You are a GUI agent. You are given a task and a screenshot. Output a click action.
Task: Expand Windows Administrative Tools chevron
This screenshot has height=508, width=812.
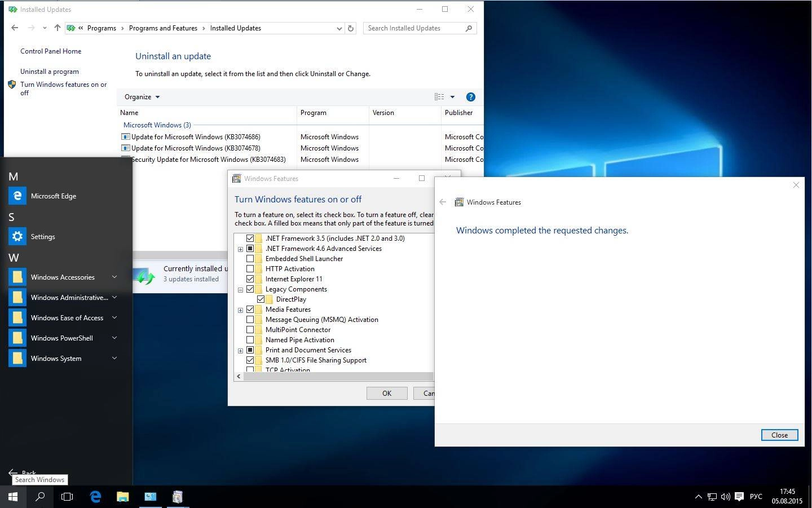click(114, 297)
